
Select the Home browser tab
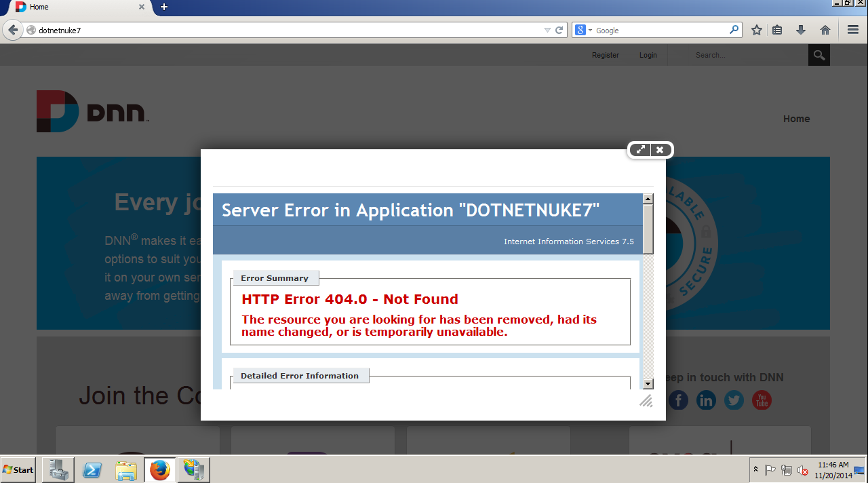tap(78, 7)
